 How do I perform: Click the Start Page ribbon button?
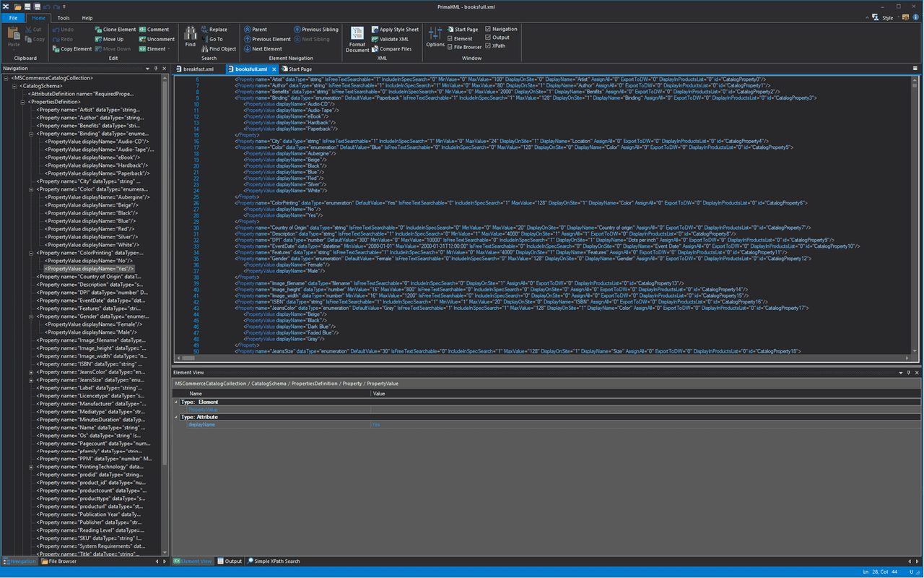pos(462,30)
